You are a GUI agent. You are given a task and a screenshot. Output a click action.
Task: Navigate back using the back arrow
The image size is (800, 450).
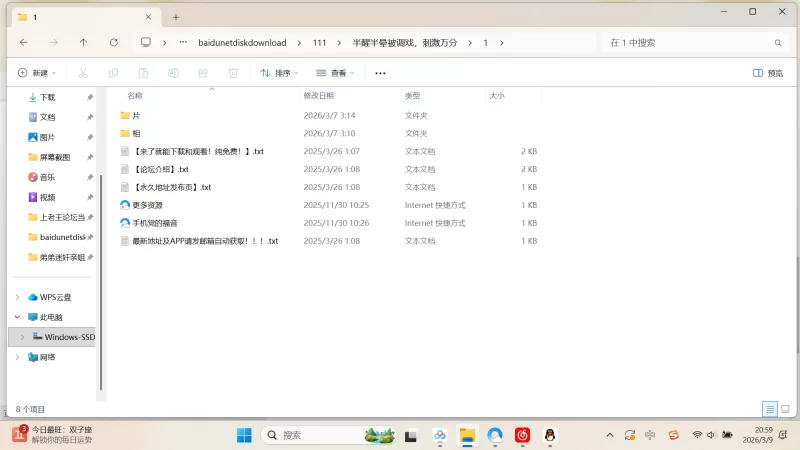click(24, 43)
